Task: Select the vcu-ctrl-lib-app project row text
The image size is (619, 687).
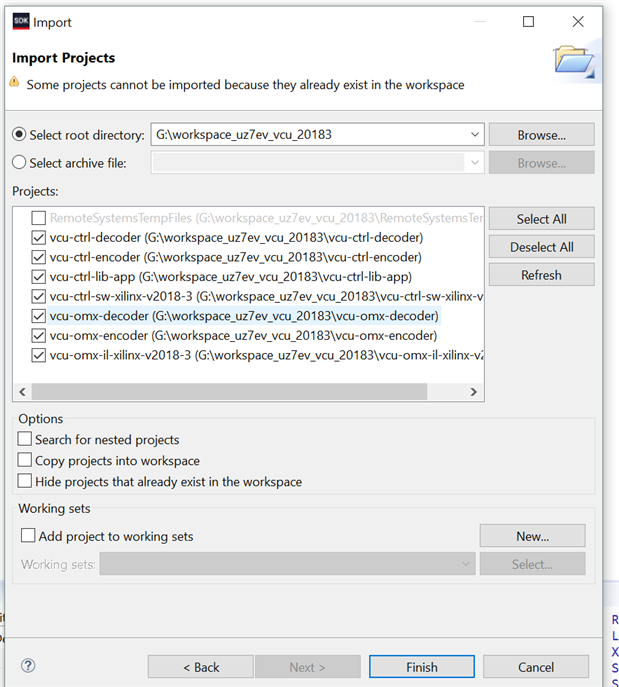Action: coord(231,277)
